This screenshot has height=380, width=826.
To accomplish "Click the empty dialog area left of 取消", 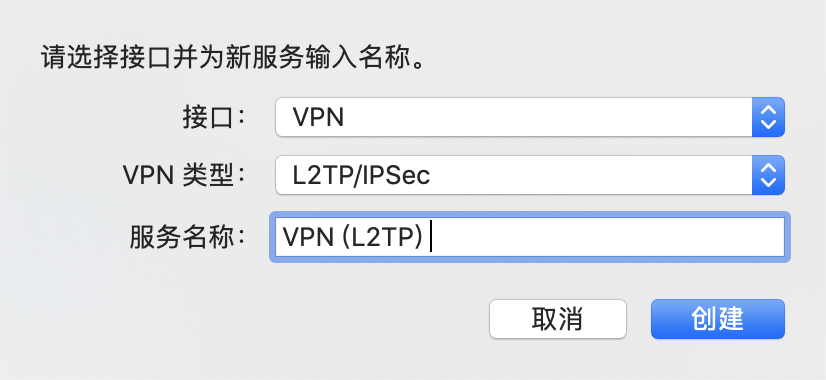I will pyautogui.click(x=263, y=319).
